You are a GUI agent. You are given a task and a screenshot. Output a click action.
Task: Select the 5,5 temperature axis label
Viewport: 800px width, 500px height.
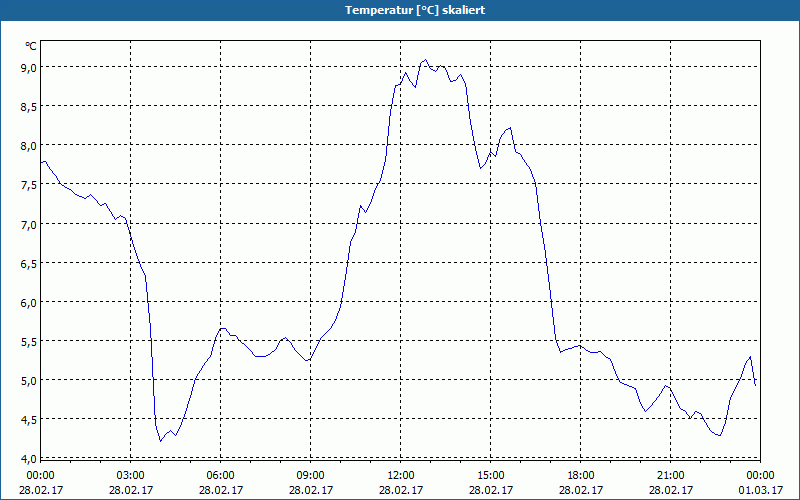(28, 342)
